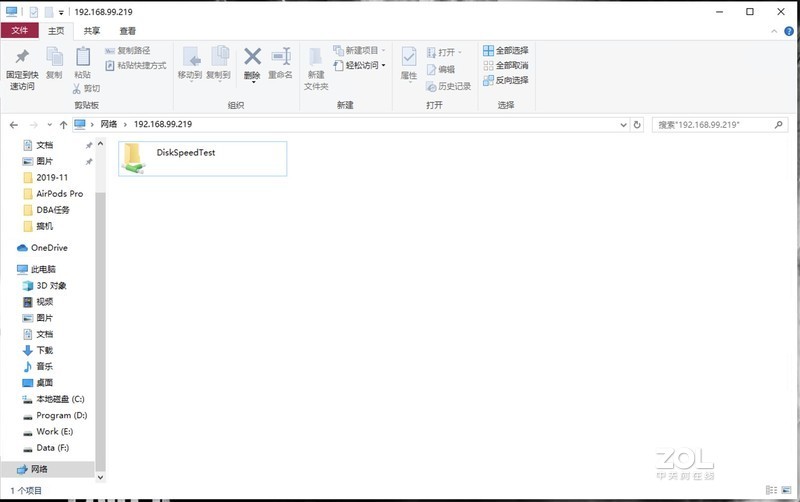Open the New item (新建项目) dropdown
The height and width of the screenshot is (502, 800).
pos(360,51)
